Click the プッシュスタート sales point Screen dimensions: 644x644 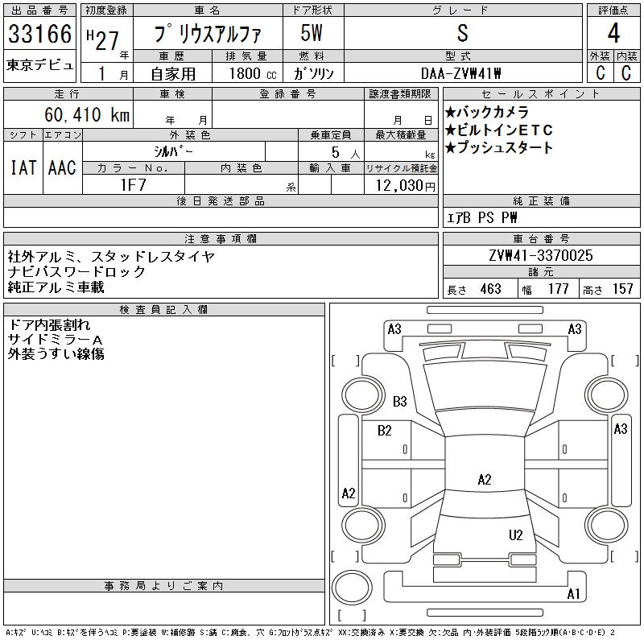(x=499, y=147)
